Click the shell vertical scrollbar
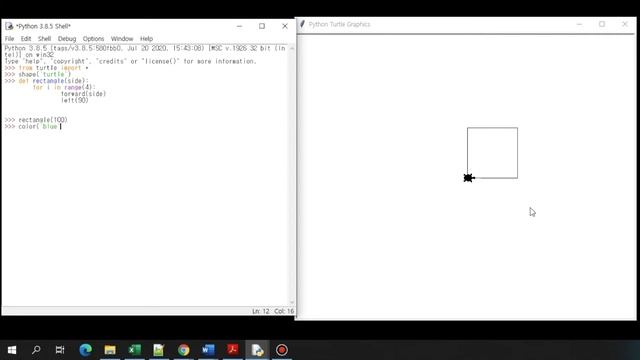Screen dimensions: 640x360 (291, 176)
